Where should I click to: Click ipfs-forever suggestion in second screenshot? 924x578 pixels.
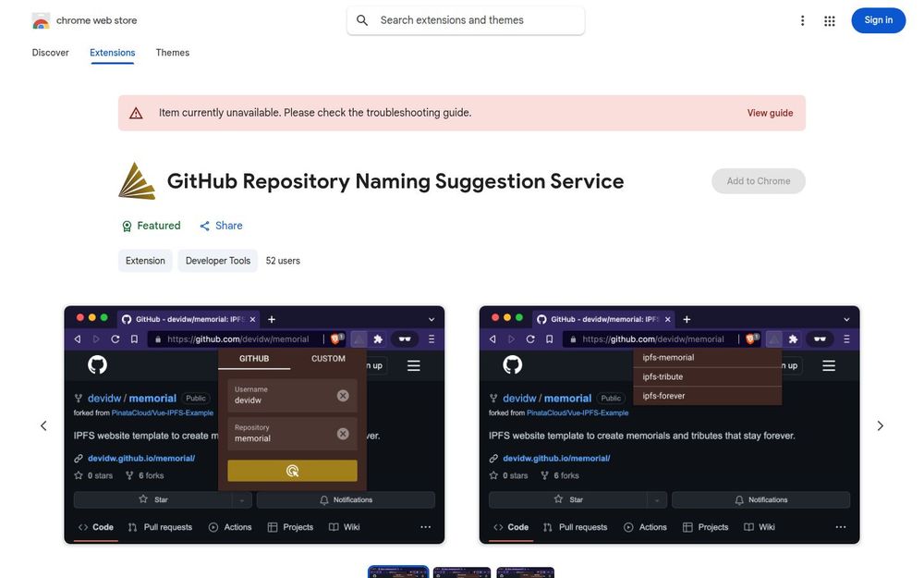[x=707, y=396]
